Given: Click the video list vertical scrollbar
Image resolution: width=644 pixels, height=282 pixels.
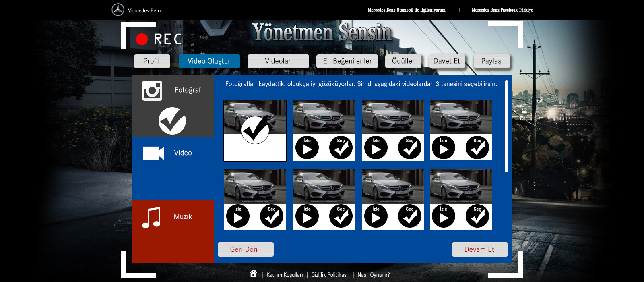Looking at the screenshot, I should coord(506,126).
